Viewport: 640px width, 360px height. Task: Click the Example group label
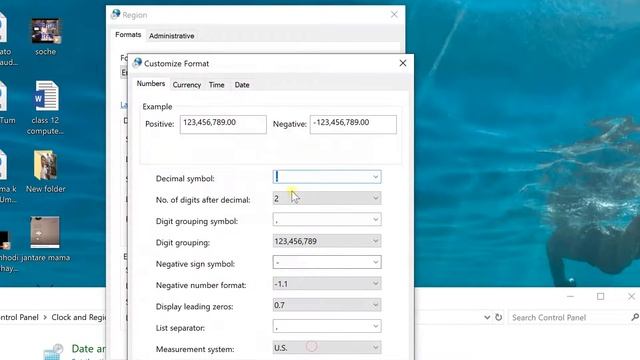tap(157, 107)
